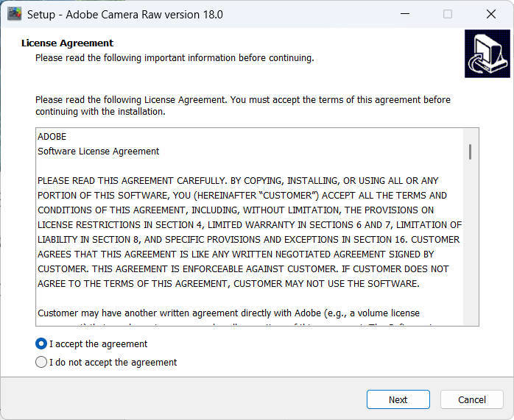The image size is (514, 420).
Task: Select "I accept the agreement" radio button
Action: coord(41,344)
